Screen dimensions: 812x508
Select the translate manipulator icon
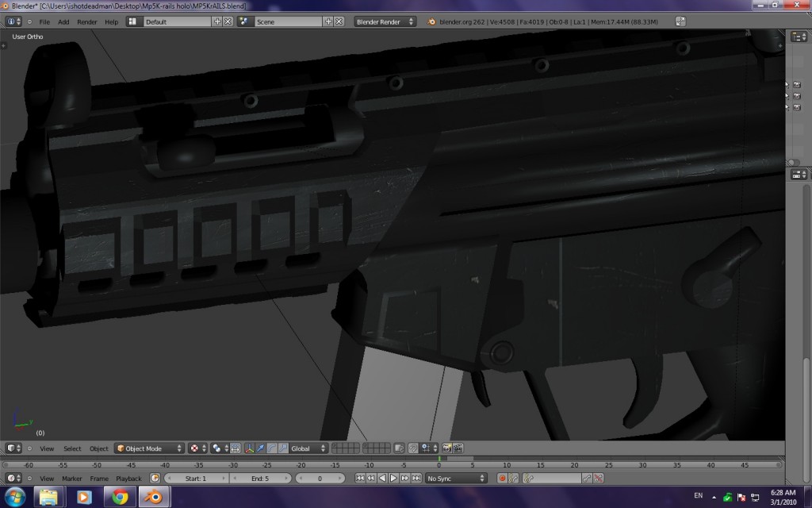(261, 448)
